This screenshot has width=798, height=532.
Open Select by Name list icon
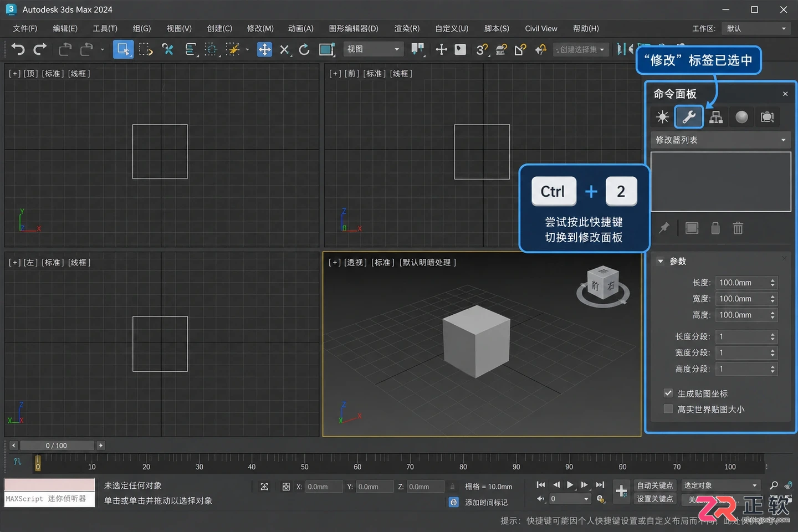(190, 49)
